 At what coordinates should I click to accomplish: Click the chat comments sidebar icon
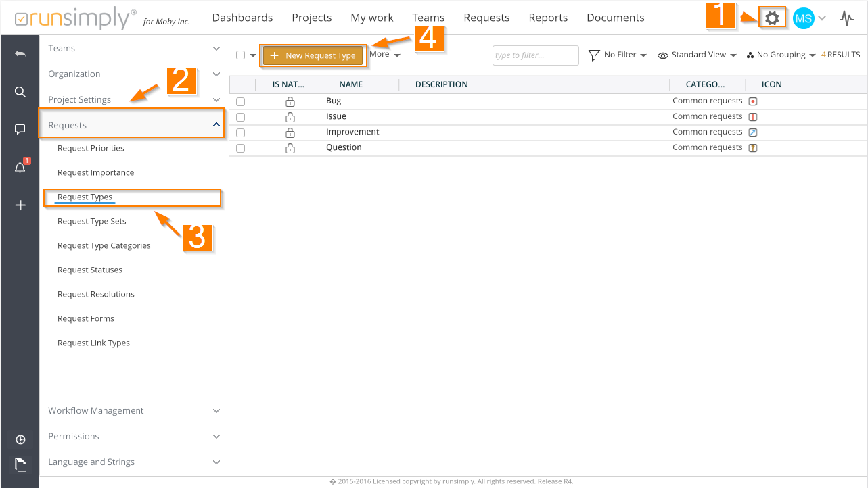point(20,129)
